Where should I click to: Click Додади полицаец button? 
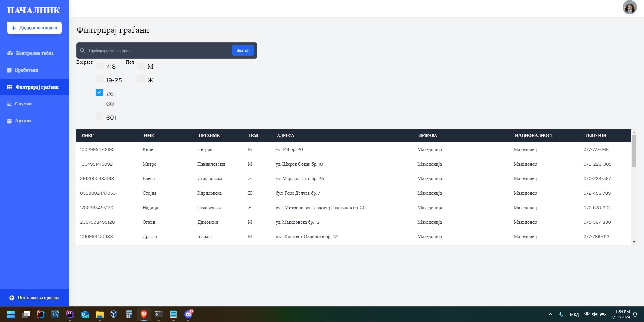[x=35, y=28]
